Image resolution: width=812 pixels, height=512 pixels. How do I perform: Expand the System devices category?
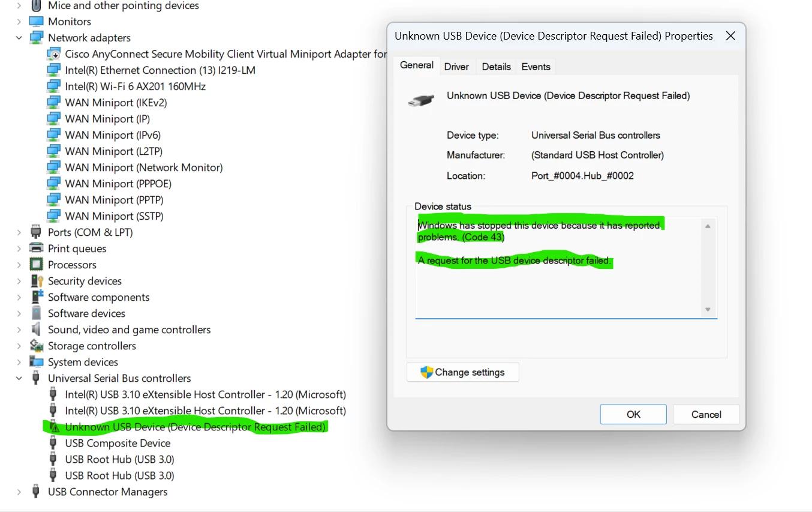(19, 362)
